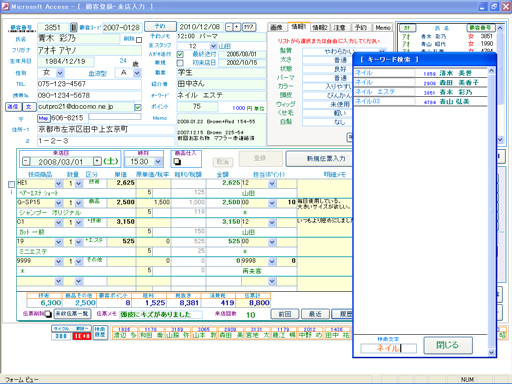Click the ｱｲ sort button in customer list

click(407, 28)
